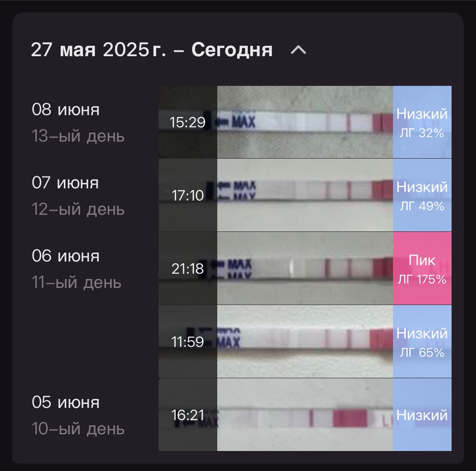This screenshot has width=476, height=471.
Task: Select the Низкий ЛГ 49% result badge
Action: click(422, 195)
